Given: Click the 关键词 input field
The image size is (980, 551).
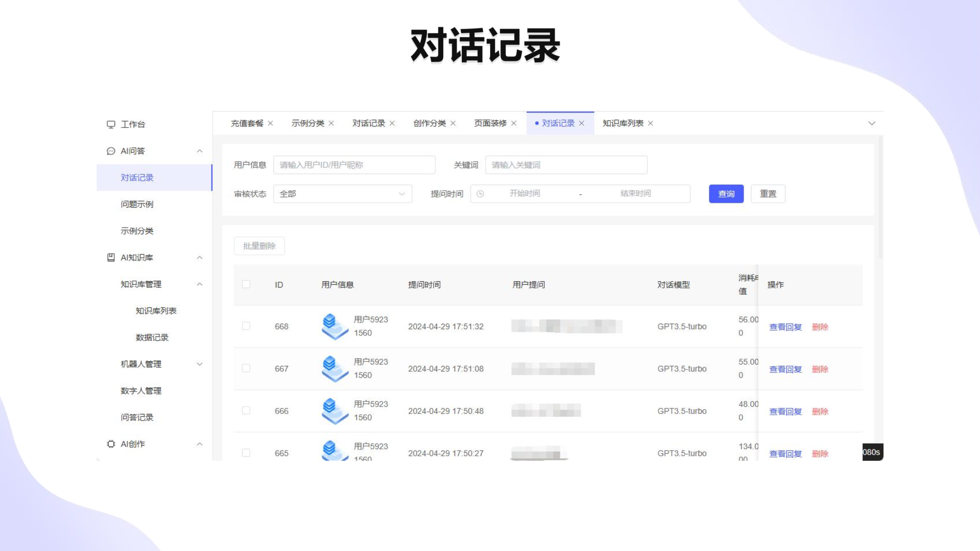Looking at the screenshot, I should [x=566, y=165].
